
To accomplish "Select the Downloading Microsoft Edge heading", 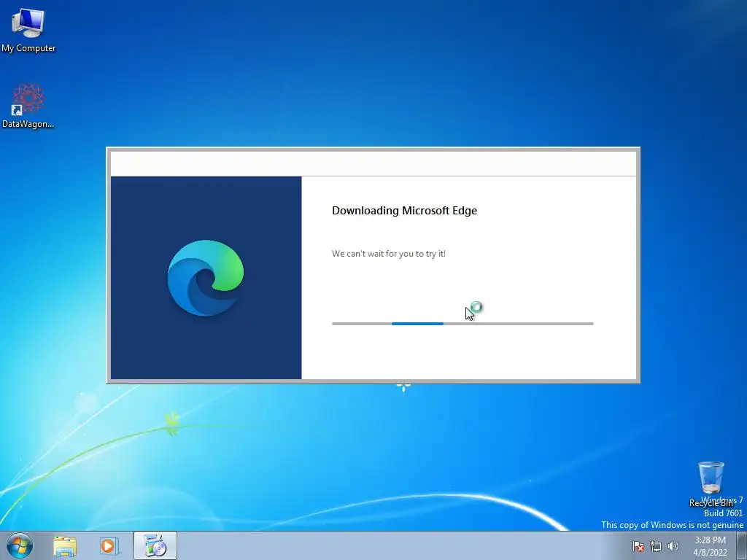I will [404, 211].
